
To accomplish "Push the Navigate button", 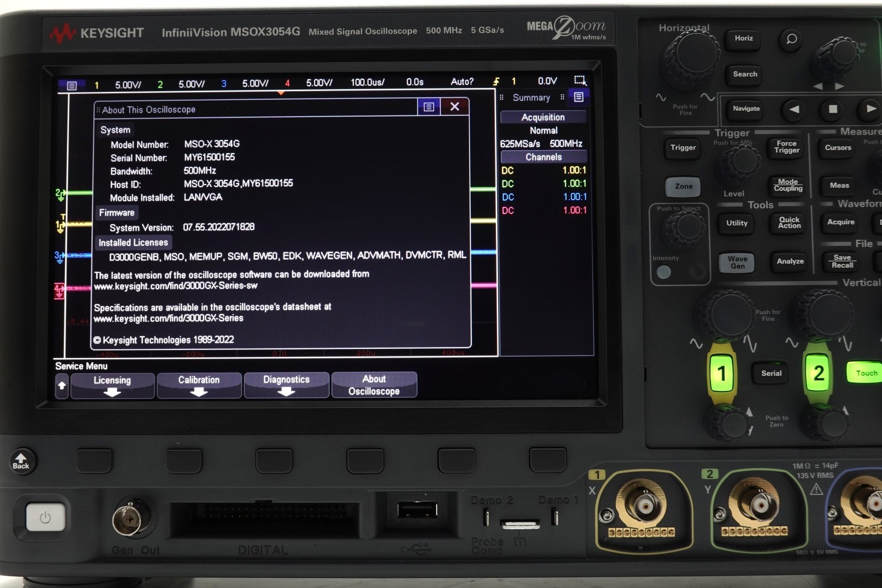I will [746, 109].
